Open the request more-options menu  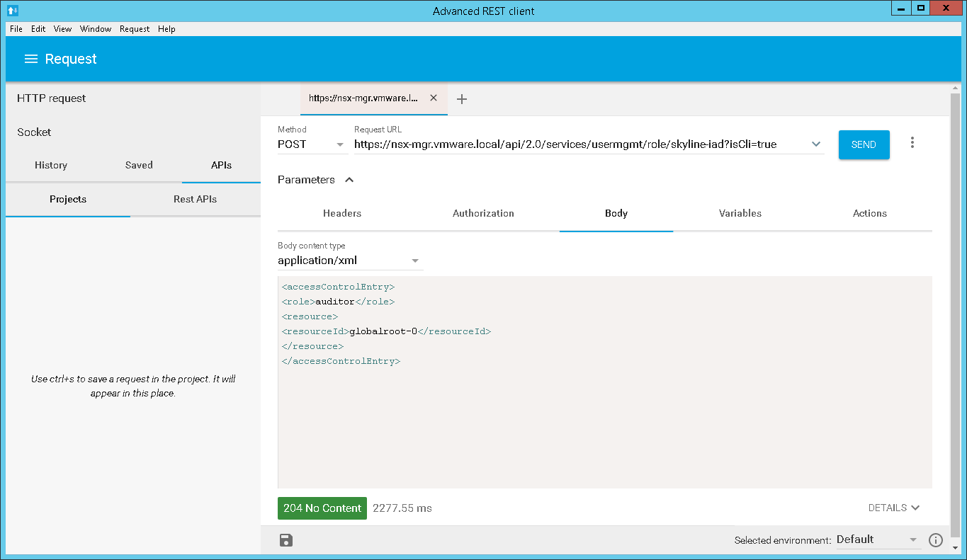[912, 143]
